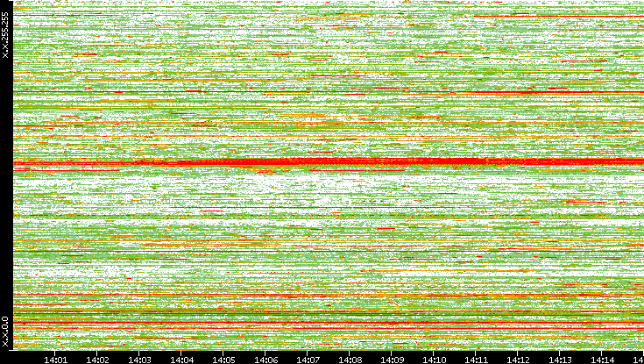644x364 pixels.
Task: Click the 14:06 time axis label
Action: [265, 360]
